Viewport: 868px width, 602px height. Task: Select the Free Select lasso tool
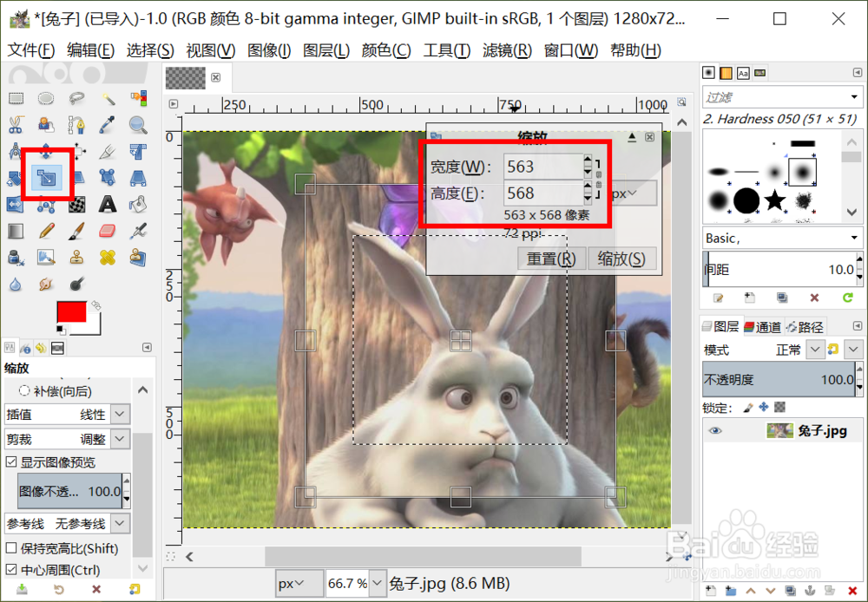(x=76, y=99)
